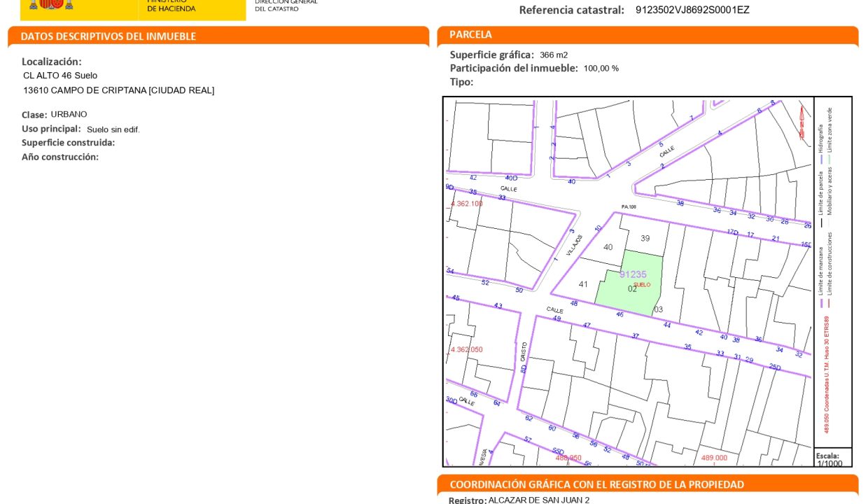Viewport: 868px width, 504px height.
Task: Click the Escala 1/1000 scale box
Action: (x=831, y=459)
